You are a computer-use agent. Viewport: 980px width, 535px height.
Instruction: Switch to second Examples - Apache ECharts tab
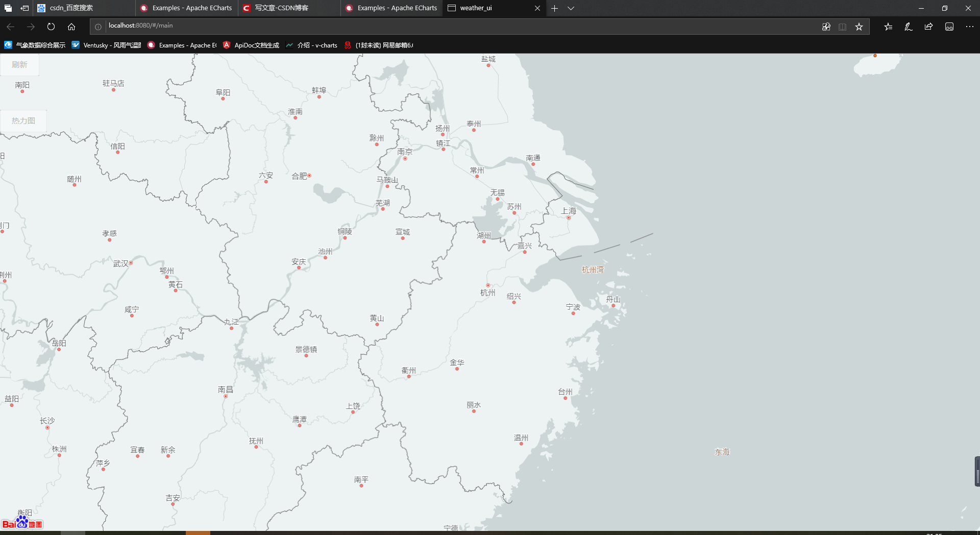(x=392, y=8)
